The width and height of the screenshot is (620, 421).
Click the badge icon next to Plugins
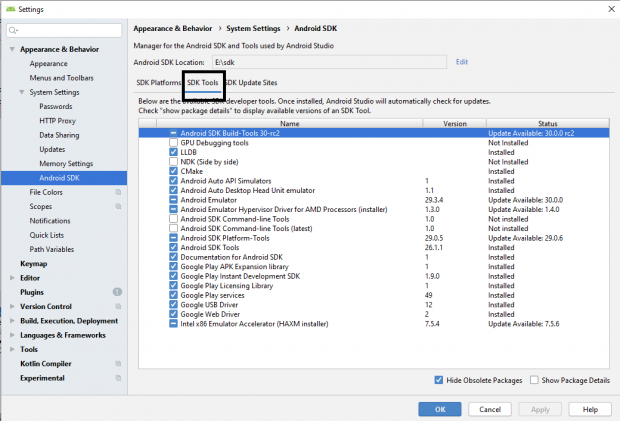[117, 292]
